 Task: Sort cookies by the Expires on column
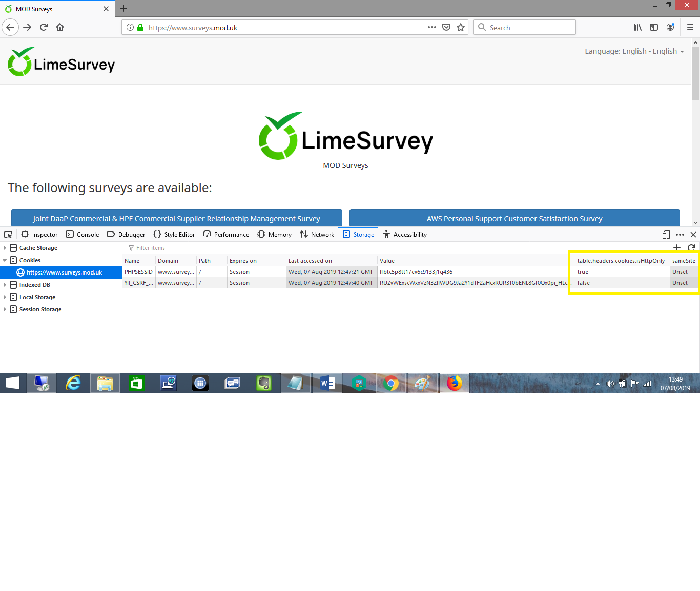coord(256,261)
